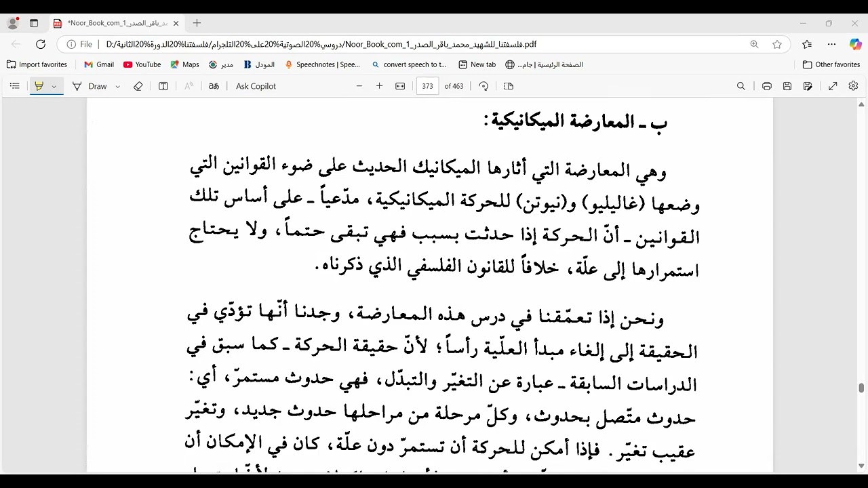The width and height of the screenshot is (868, 488).
Task: Open the Maps bookmark
Action: click(x=184, y=64)
